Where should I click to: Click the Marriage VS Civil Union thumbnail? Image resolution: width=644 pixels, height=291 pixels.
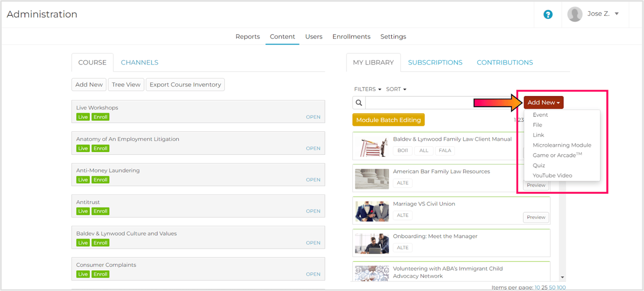click(372, 211)
